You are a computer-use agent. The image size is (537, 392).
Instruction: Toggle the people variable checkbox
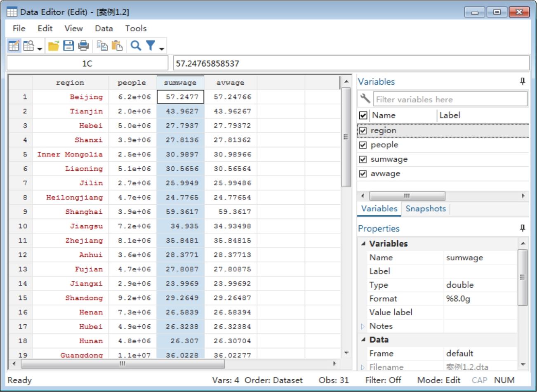click(x=363, y=145)
